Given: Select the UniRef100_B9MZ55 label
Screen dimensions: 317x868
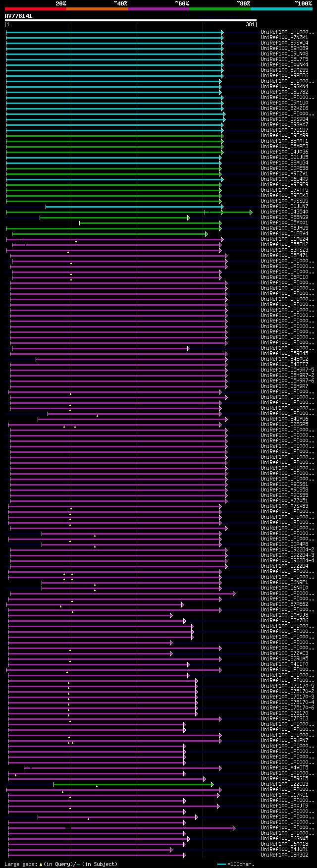Looking at the screenshot, I should (x=284, y=70).
